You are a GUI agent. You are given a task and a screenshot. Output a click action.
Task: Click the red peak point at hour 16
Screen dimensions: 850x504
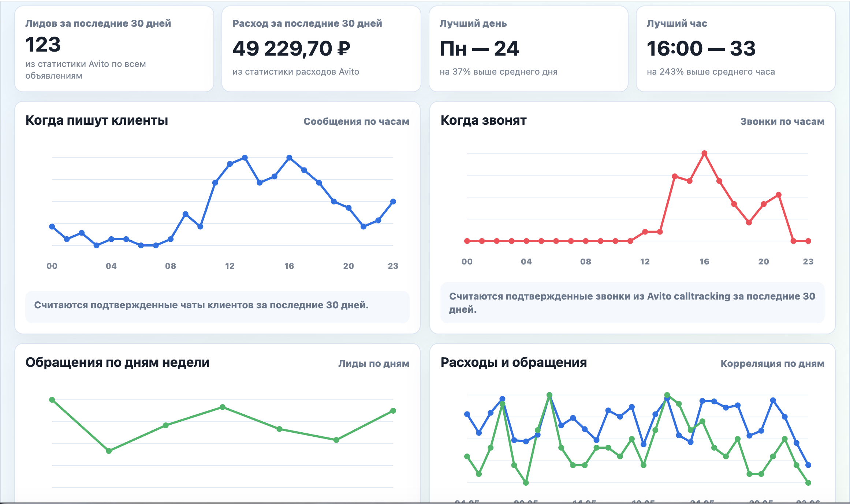(704, 153)
